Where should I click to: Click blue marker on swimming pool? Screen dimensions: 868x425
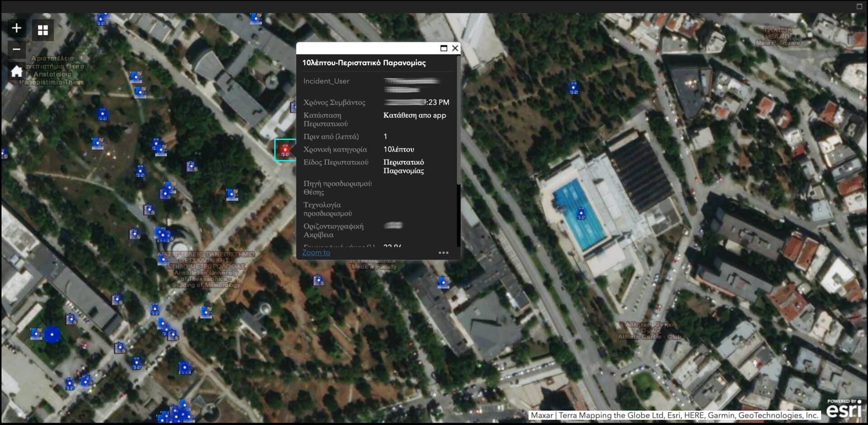pos(581,213)
